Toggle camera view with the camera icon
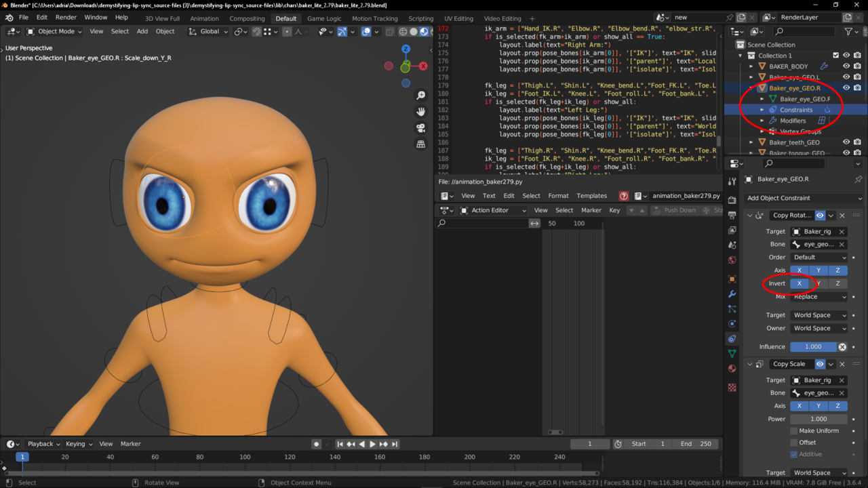This screenshot has height=488, width=868. tap(421, 128)
